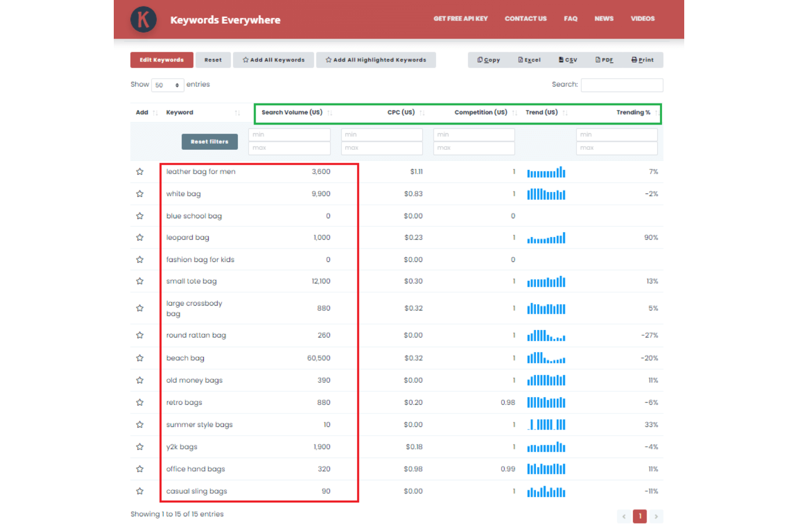Sort by Search Volume using its sort arrows
Screen dimensions: 798x532
tap(331, 113)
